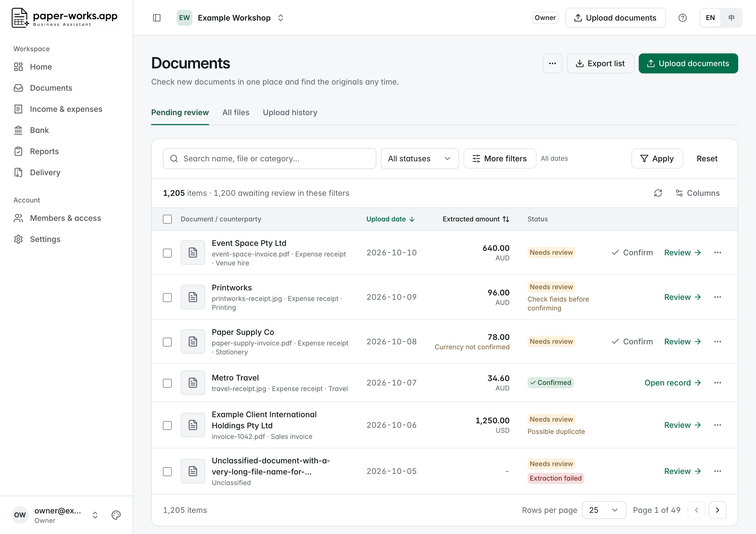Check the Paper Supply Co row checkbox
This screenshot has width=756, height=534.
click(167, 342)
